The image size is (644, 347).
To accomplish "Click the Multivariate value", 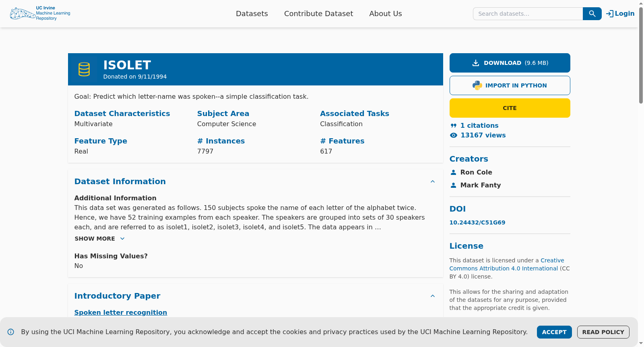I will (x=93, y=124).
